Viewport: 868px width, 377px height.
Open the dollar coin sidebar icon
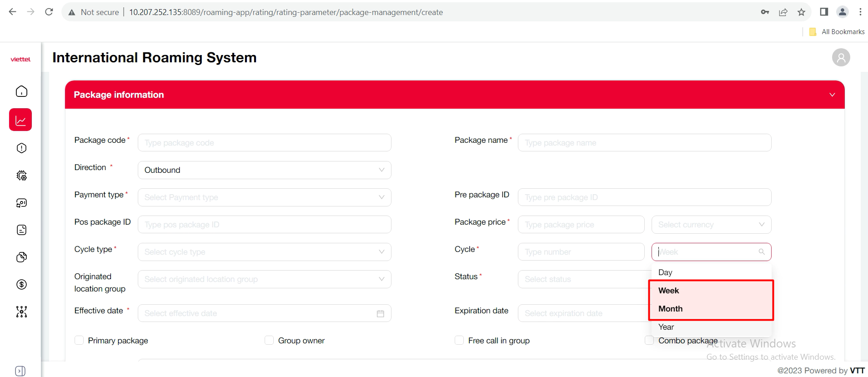point(21,285)
